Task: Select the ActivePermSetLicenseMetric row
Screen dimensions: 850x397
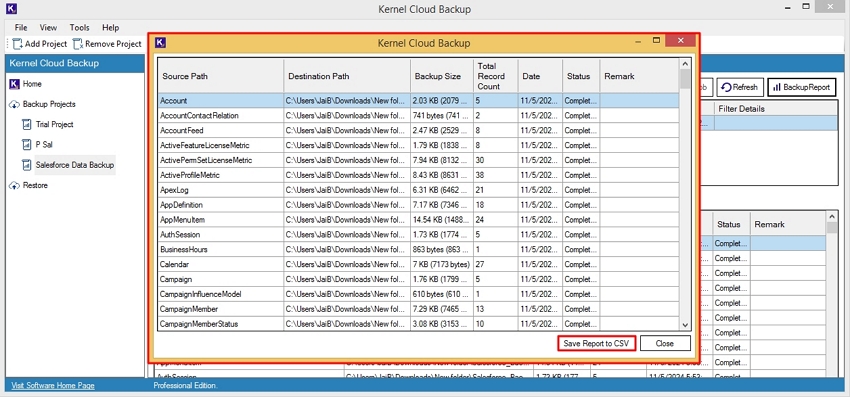Action: coord(418,160)
